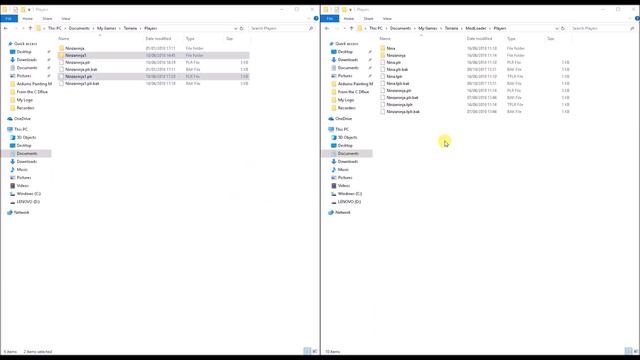Open quick access toolbar dropdown in Terraria Players title bar
The height and width of the screenshot is (360, 640).
(x=29, y=9)
